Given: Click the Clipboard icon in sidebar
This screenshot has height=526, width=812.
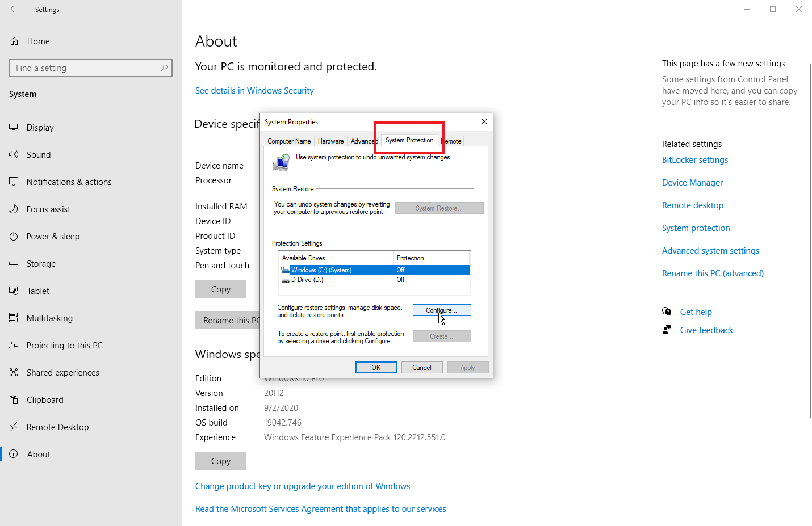Looking at the screenshot, I should (14, 399).
